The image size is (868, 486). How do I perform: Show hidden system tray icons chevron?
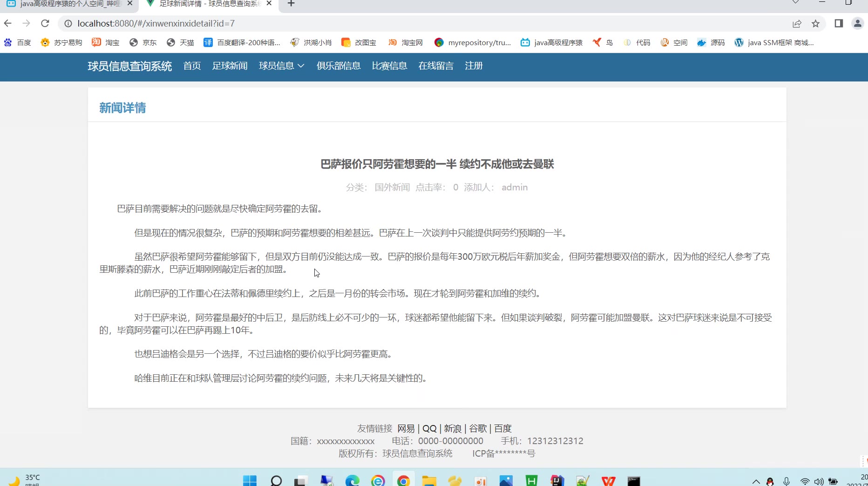click(756, 481)
